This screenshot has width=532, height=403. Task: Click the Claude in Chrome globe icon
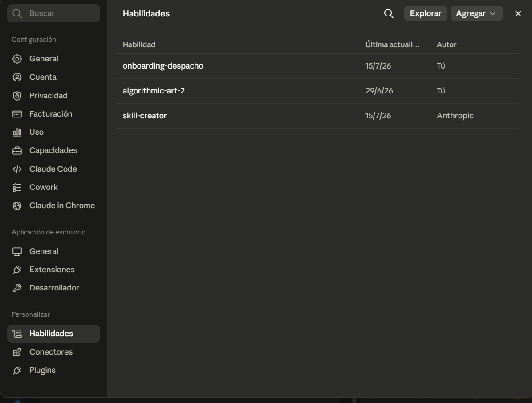[x=17, y=206]
